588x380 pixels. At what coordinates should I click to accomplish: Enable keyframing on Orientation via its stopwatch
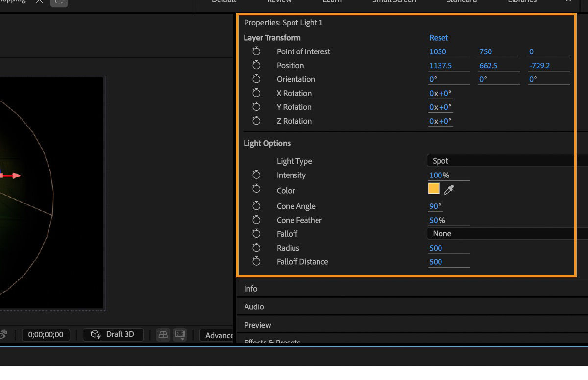point(256,79)
